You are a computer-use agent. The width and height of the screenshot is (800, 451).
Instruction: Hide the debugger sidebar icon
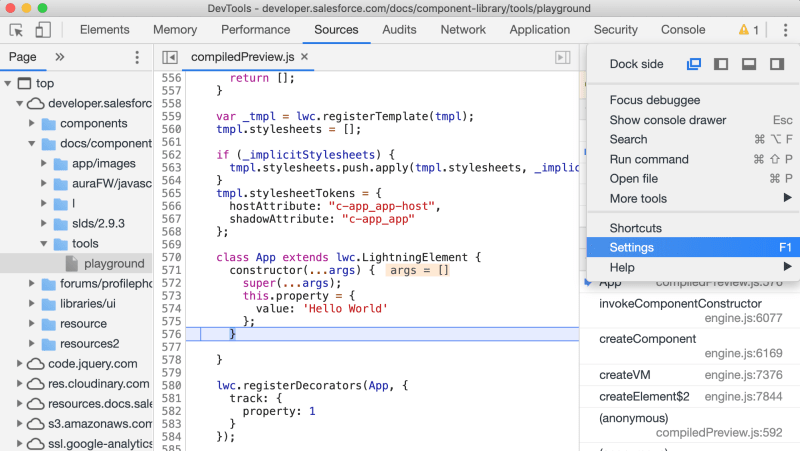(562, 57)
